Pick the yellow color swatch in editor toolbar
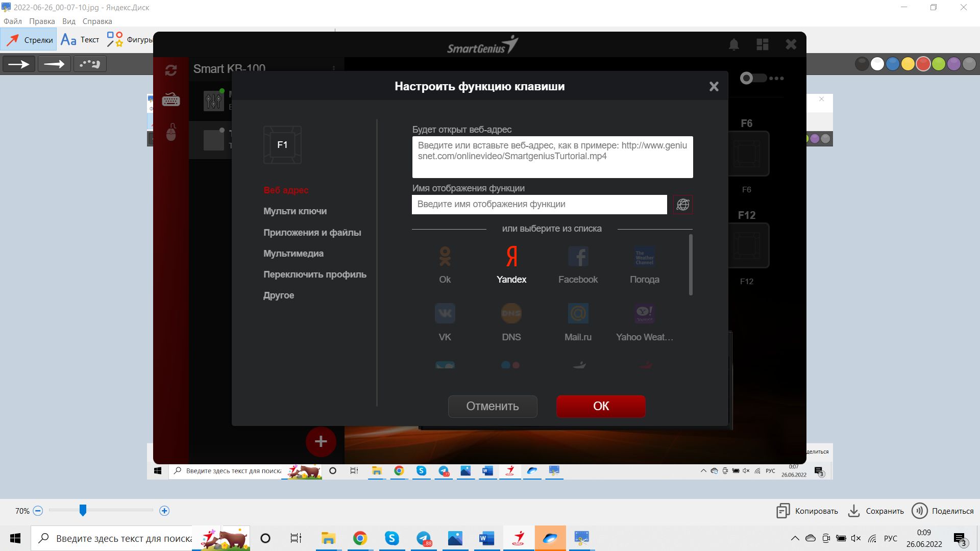Image resolution: width=980 pixels, height=551 pixels. tap(908, 64)
